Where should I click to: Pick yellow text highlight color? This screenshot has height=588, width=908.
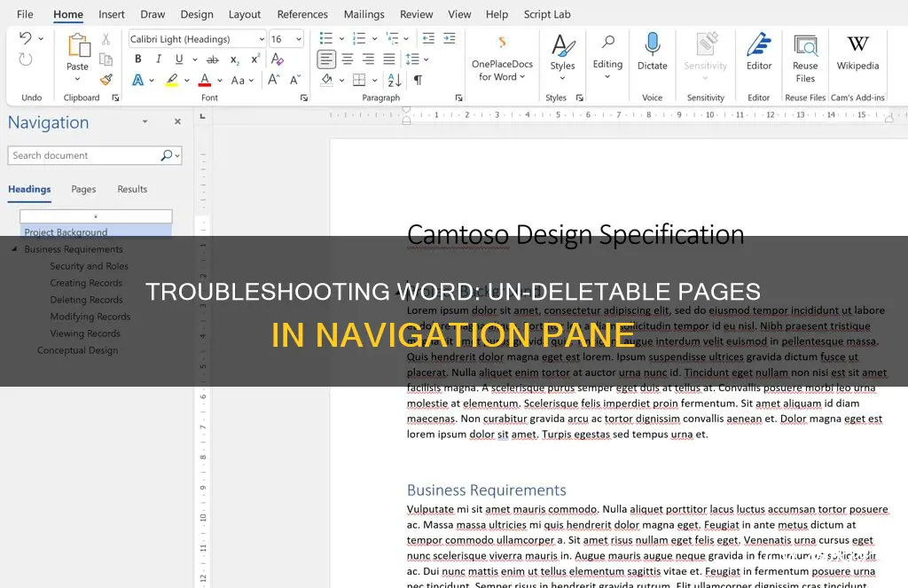click(x=171, y=80)
